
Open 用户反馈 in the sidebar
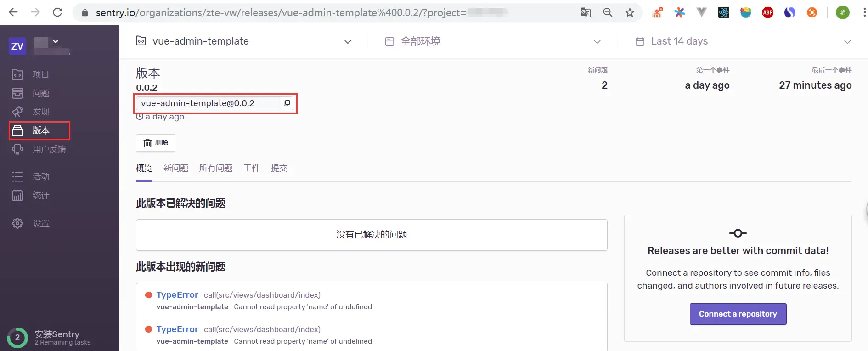pos(49,149)
